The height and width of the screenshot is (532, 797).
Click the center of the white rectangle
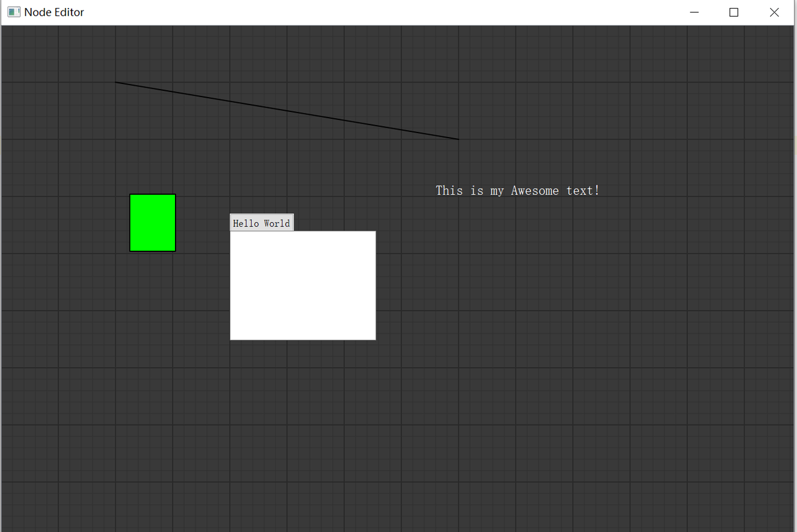[303, 285]
